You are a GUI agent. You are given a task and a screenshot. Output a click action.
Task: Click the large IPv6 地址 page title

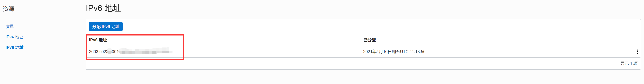[x=103, y=8]
